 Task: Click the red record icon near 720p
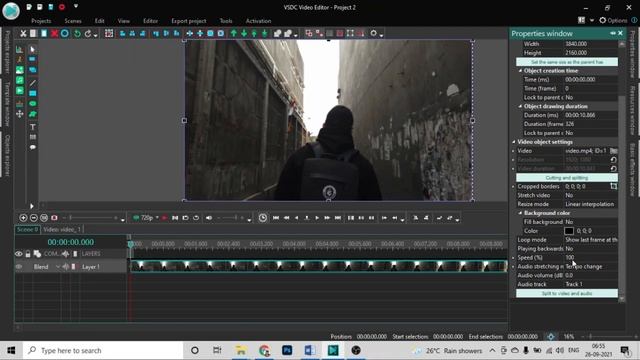pos(164,218)
